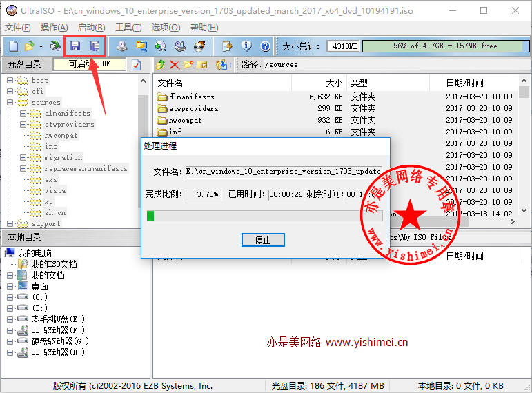
Task: Click the notepad with gear toolbar icon
Action: point(227,46)
